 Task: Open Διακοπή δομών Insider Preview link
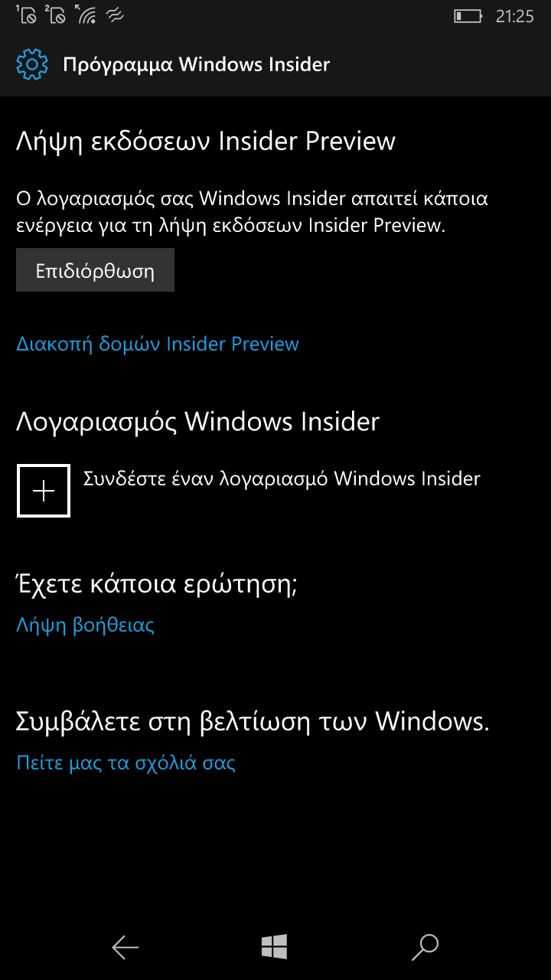pos(158,344)
